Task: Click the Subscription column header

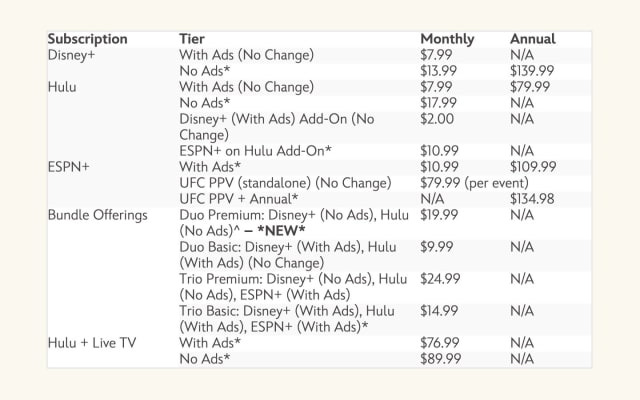Action: point(88,39)
